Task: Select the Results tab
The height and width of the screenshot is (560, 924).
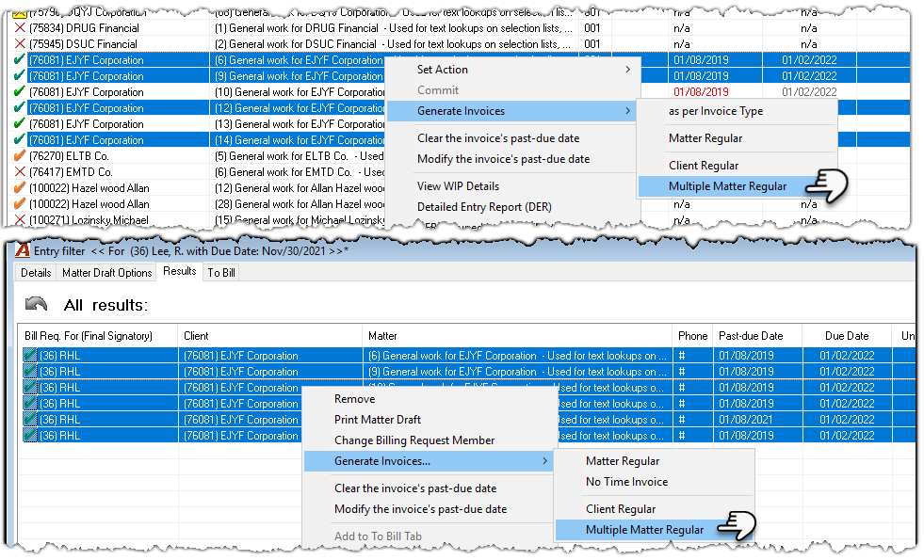Action: click(x=180, y=271)
